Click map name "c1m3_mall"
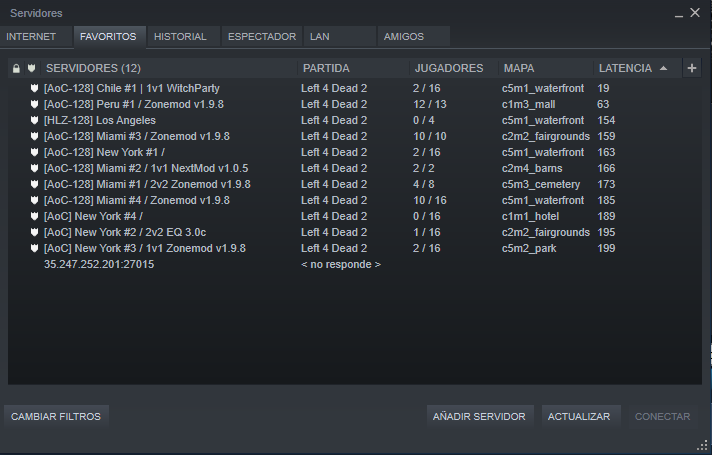The height and width of the screenshot is (455, 712). [x=529, y=104]
